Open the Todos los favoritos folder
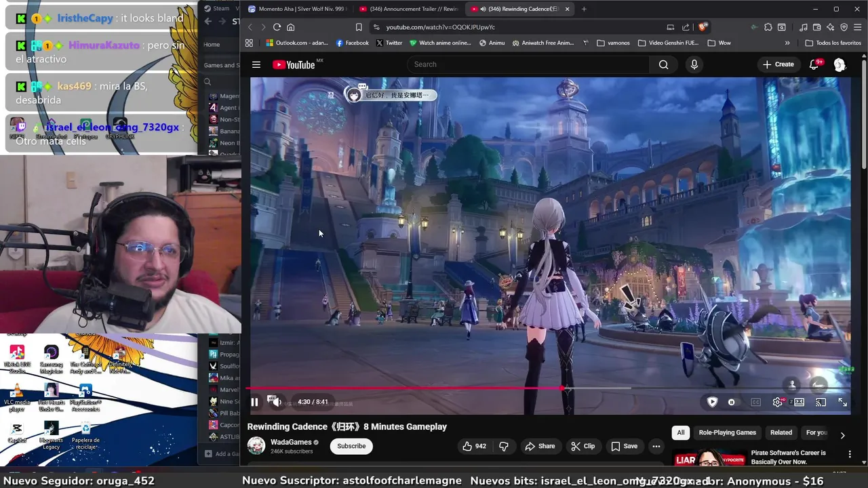 pos(833,43)
